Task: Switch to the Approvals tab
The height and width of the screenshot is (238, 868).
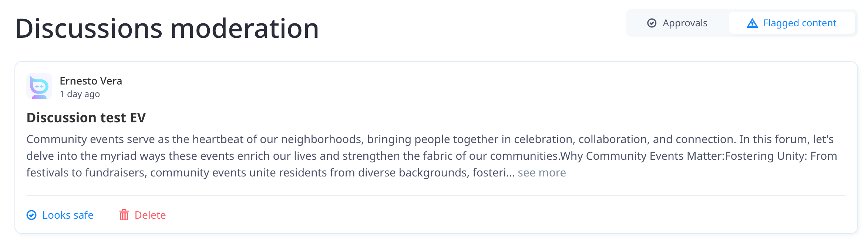Action: [x=677, y=23]
